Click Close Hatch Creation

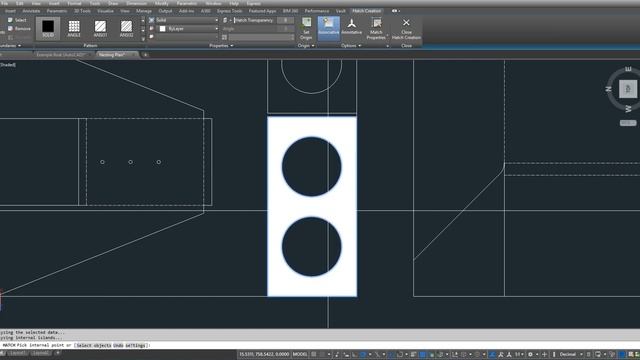tap(406, 28)
